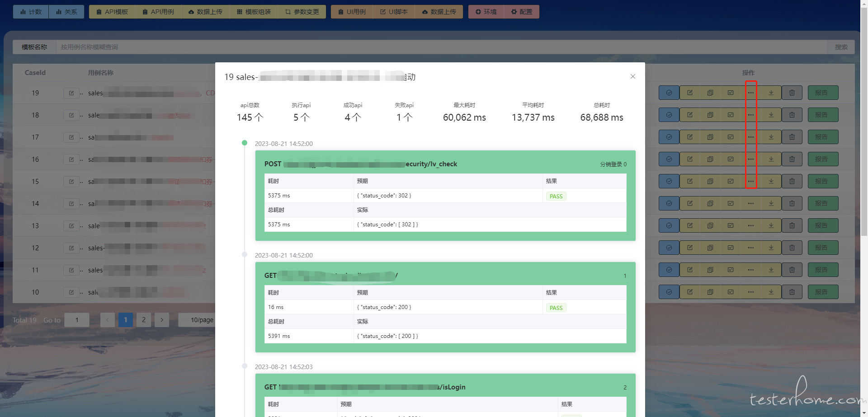This screenshot has width=868, height=417.
Task: Run case 18 via the check icon
Action: tap(669, 115)
